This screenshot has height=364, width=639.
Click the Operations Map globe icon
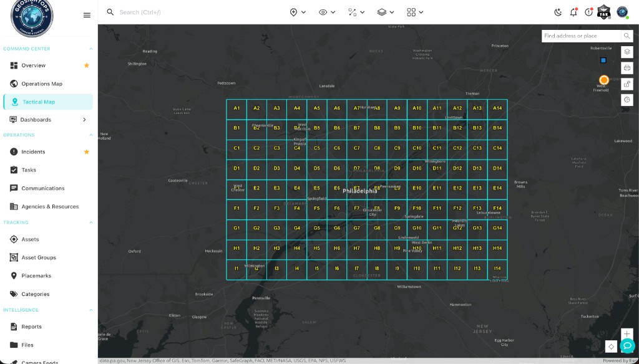14,84
